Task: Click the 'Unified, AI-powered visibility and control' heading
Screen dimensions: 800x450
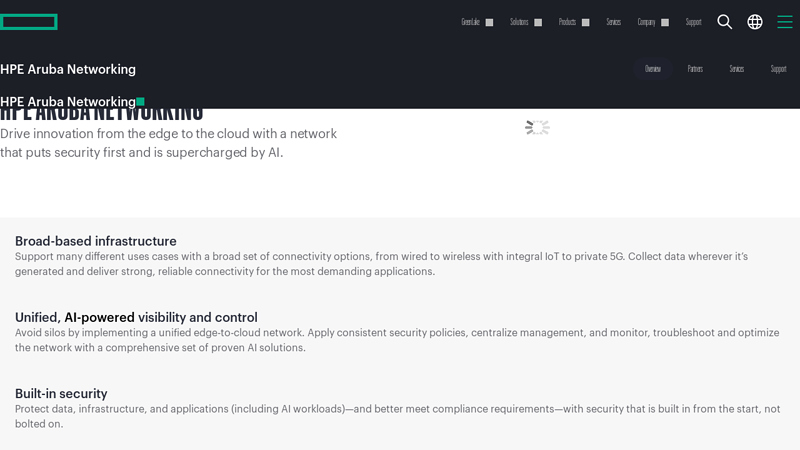Action: coord(136,317)
